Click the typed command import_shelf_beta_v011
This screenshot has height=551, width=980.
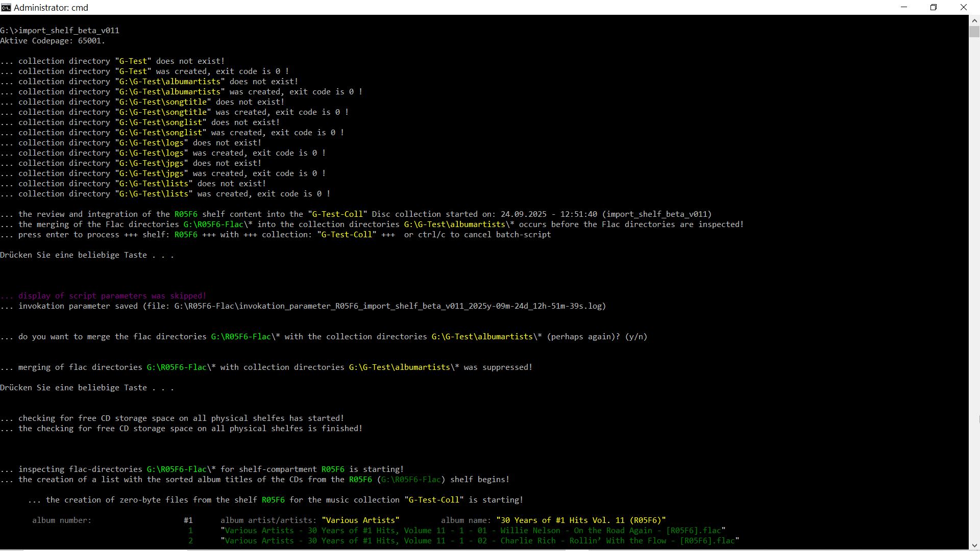click(68, 31)
